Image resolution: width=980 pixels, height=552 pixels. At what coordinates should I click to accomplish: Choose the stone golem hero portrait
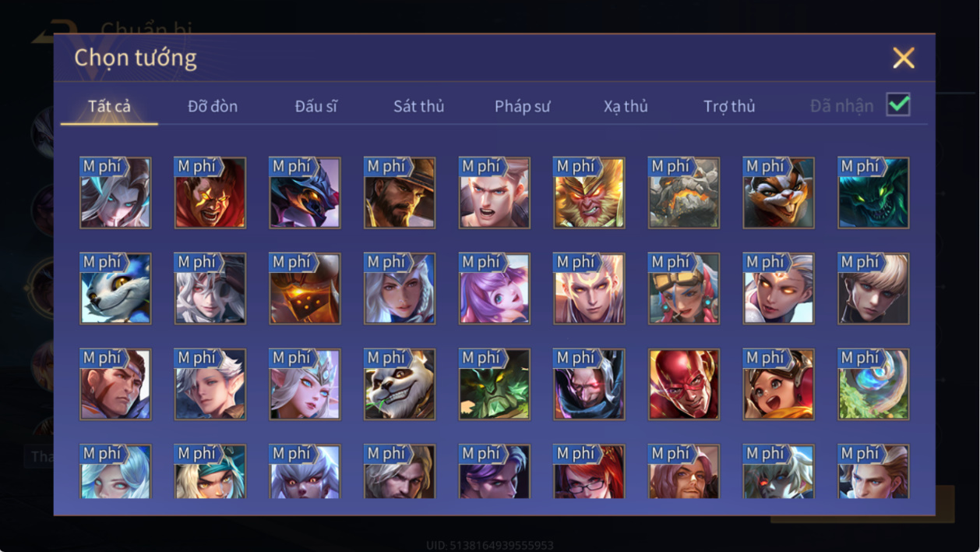(684, 193)
